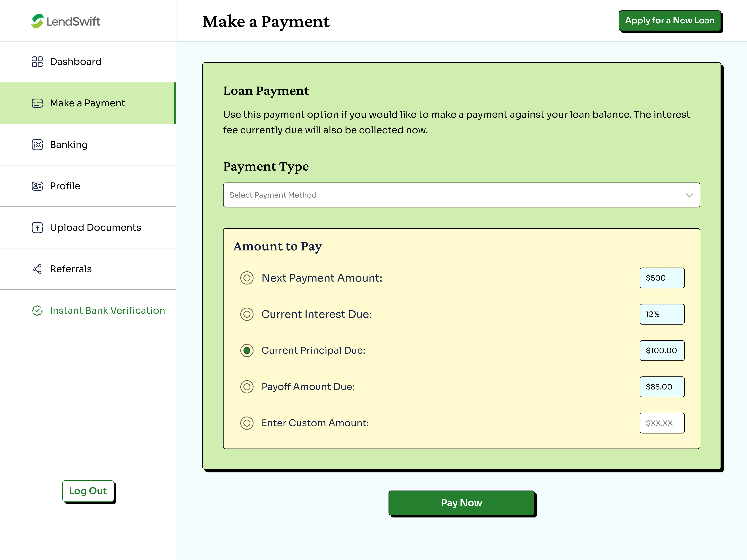The width and height of the screenshot is (747, 560).
Task: Click the Instant Bank Verification badge icon
Action: (37, 311)
